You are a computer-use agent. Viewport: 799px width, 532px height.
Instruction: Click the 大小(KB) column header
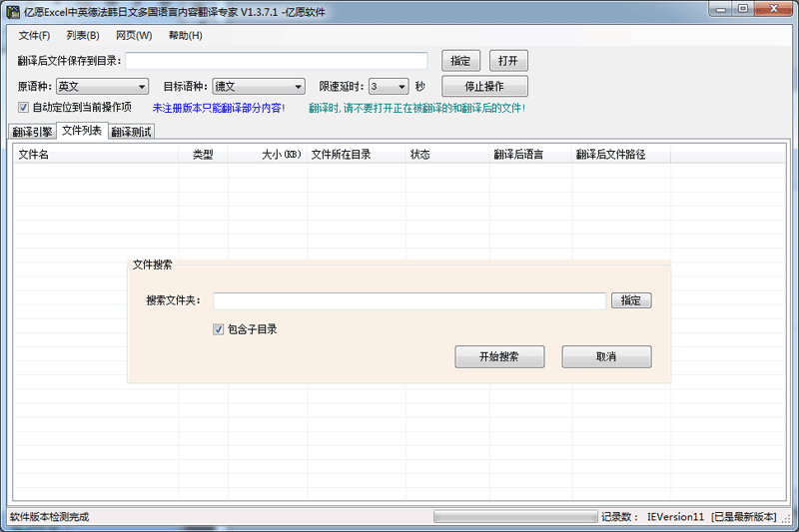[267, 155]
